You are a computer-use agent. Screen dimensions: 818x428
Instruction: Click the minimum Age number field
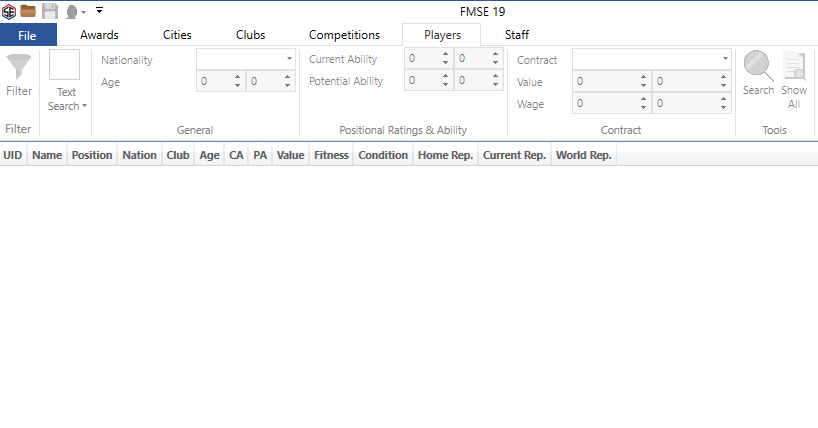coord(215,82)
